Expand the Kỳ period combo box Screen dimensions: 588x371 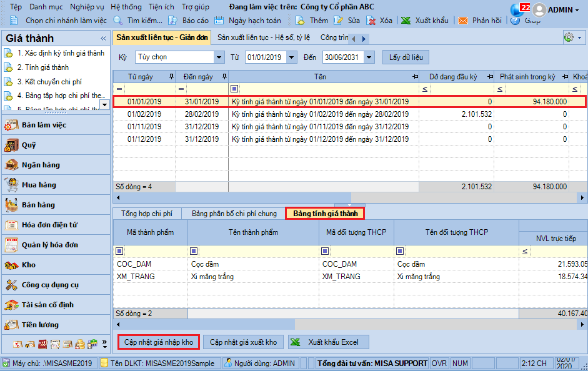(x=219, y=57)
